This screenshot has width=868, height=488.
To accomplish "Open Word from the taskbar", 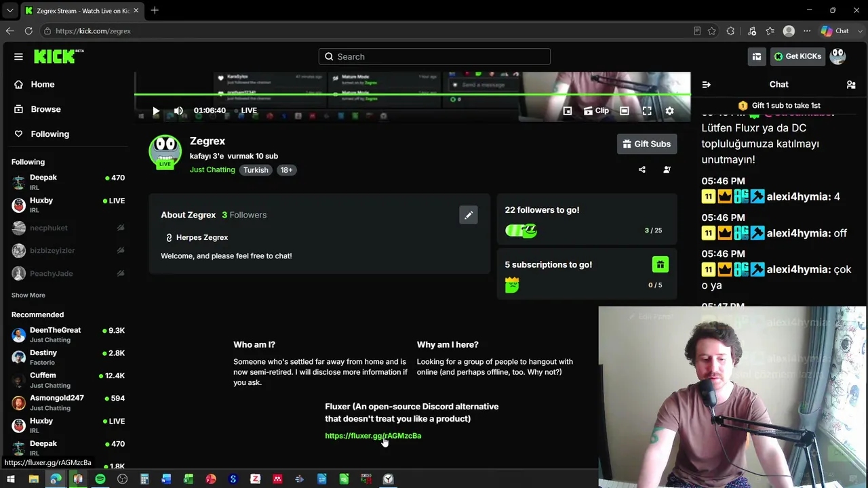I will click(x=166, y=479).
